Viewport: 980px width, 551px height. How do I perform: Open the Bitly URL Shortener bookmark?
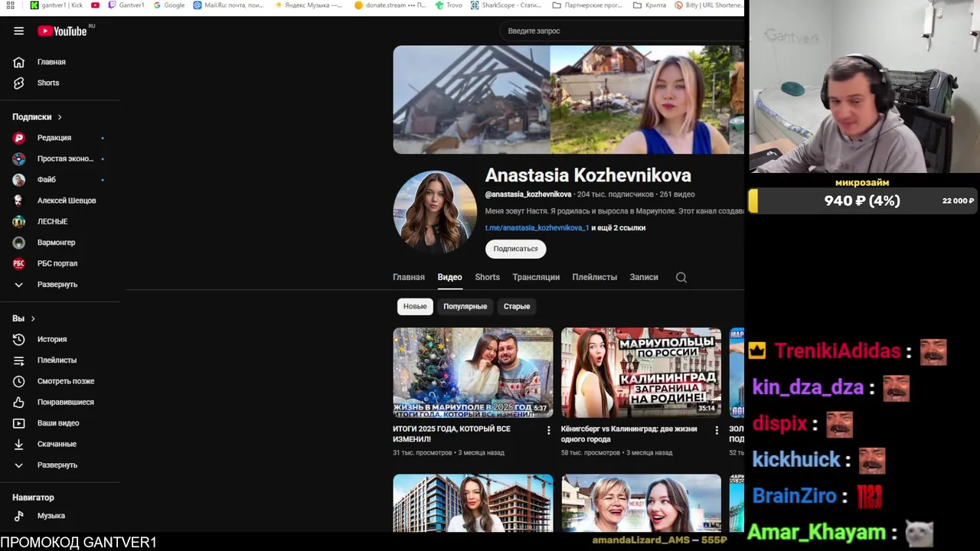[709, 5]
